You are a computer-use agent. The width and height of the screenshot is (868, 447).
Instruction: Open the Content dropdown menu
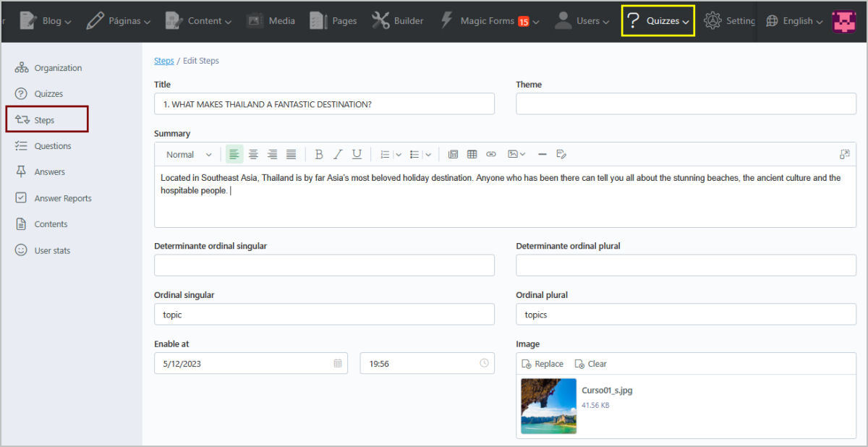point(198,21)
